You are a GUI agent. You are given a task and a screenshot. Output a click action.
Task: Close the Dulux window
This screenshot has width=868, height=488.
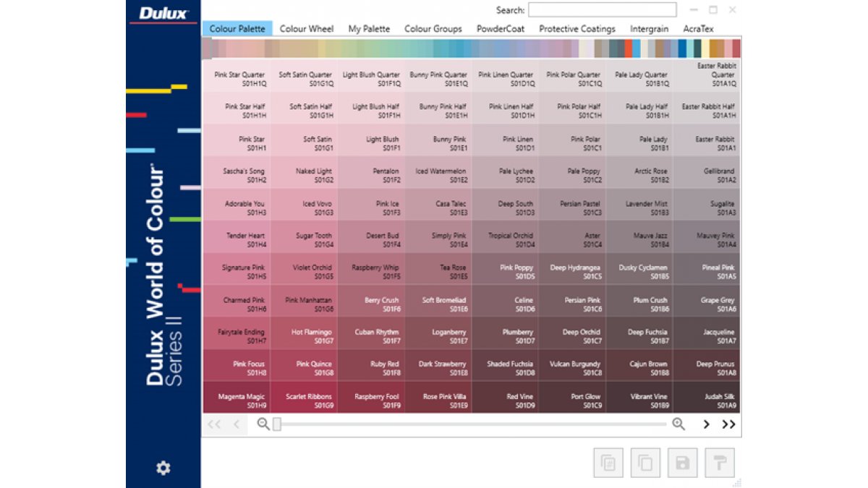point(733,10)
